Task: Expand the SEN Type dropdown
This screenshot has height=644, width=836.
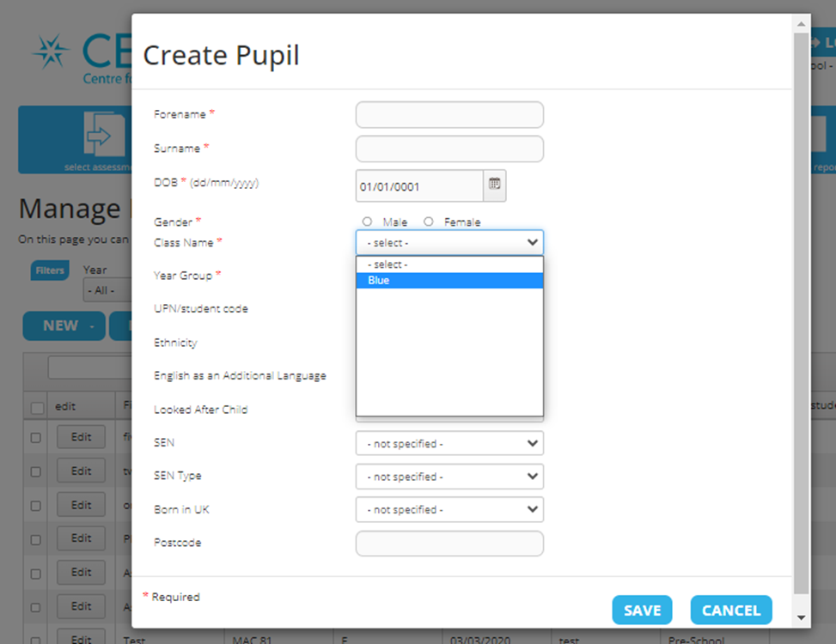Action: (449, 477)
